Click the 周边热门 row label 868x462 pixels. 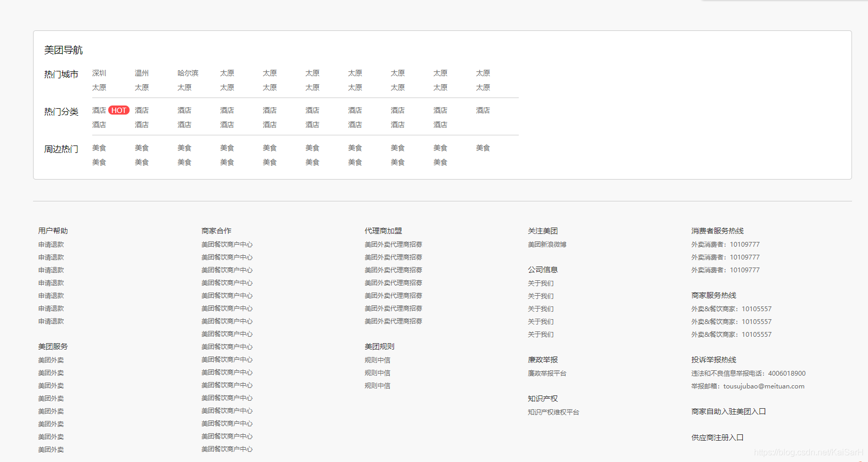[x=61, y=149]
